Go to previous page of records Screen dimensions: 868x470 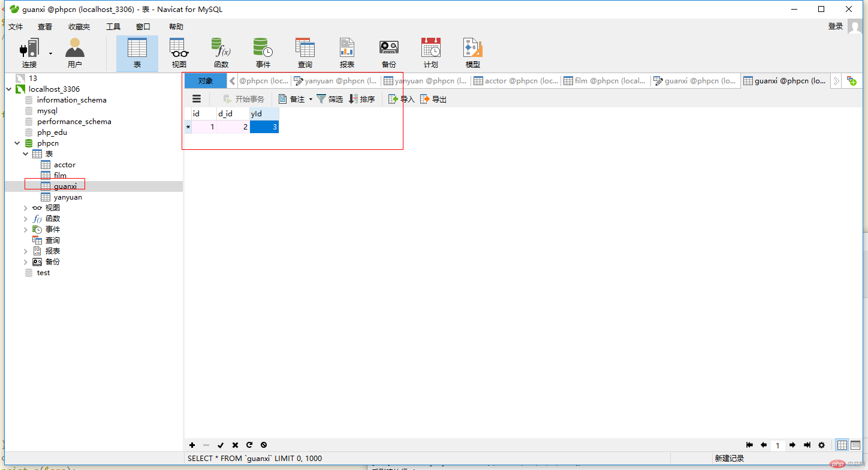click(764, 445)
